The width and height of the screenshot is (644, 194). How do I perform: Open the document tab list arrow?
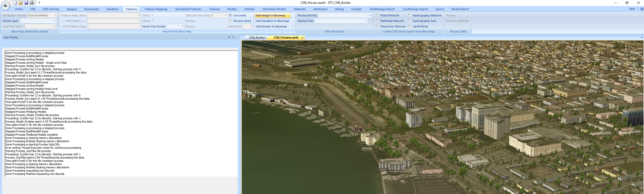[x=642, y=37]
